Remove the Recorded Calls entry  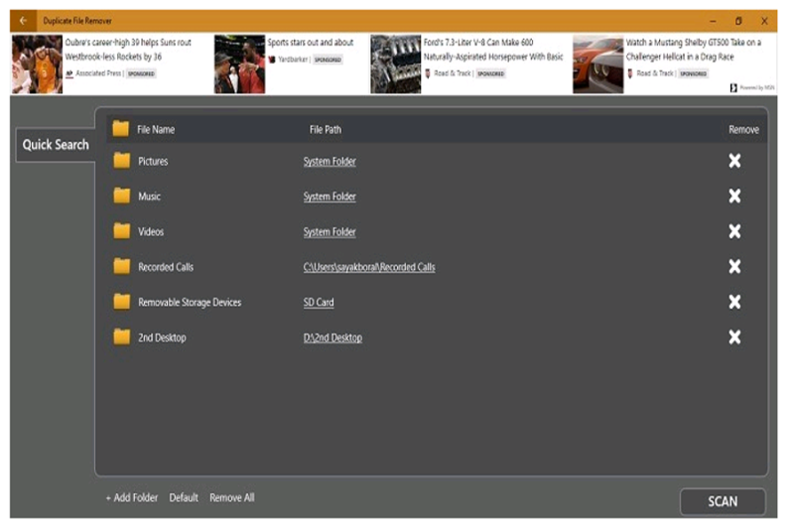[x=734, y=266]
